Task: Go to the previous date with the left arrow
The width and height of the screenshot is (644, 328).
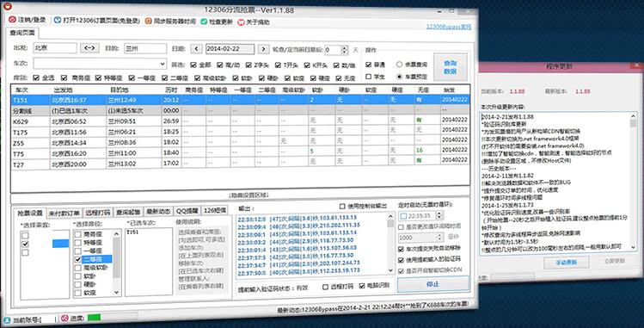Action: pos(196,48)
